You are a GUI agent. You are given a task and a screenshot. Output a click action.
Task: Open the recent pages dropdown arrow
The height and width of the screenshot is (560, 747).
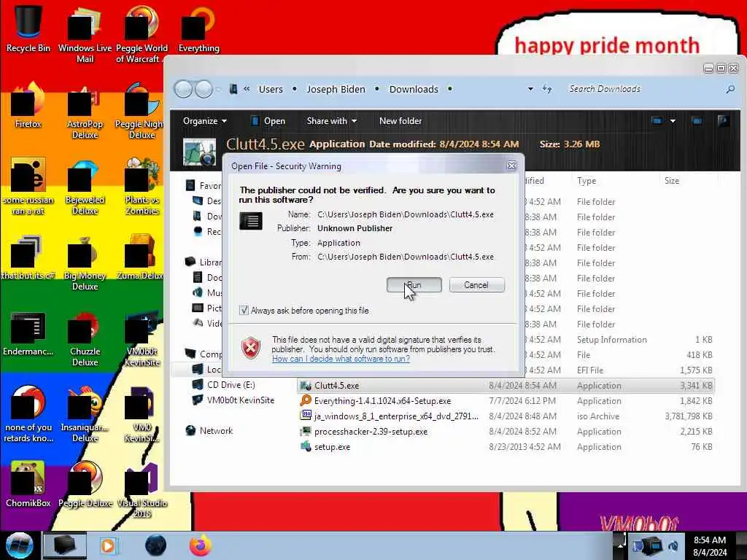point(217,89)
